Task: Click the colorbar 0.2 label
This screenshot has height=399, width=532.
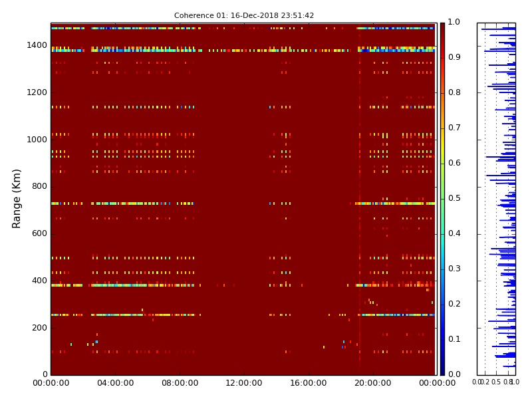Action: click(454, 304)
